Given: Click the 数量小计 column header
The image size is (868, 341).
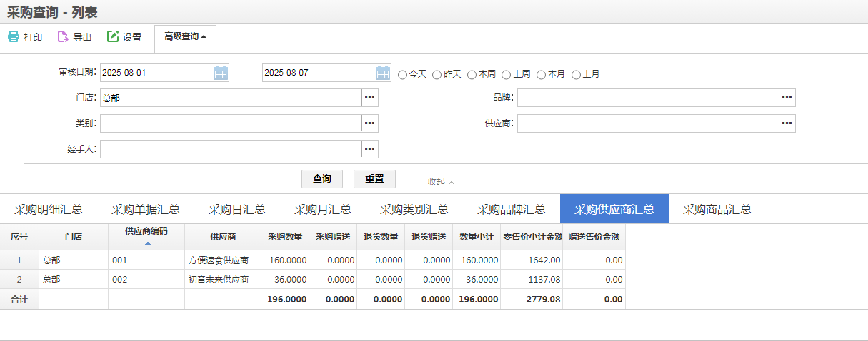Looking at the screenshot, I should pyautogui.click(x=477, y=237).
